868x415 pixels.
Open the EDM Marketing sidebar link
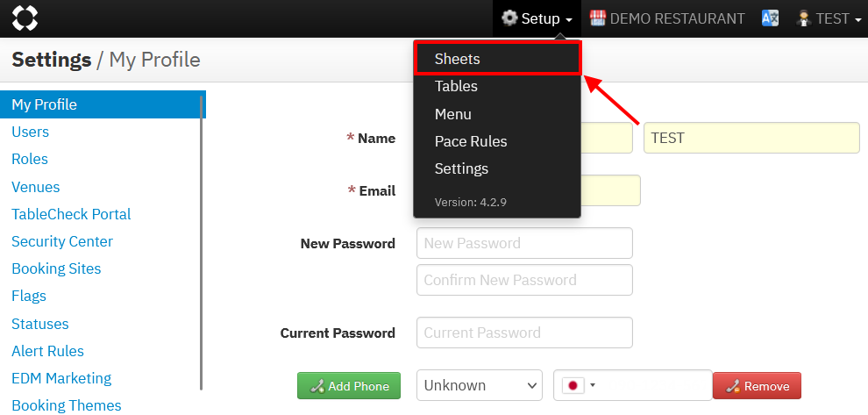click(61, 378)
